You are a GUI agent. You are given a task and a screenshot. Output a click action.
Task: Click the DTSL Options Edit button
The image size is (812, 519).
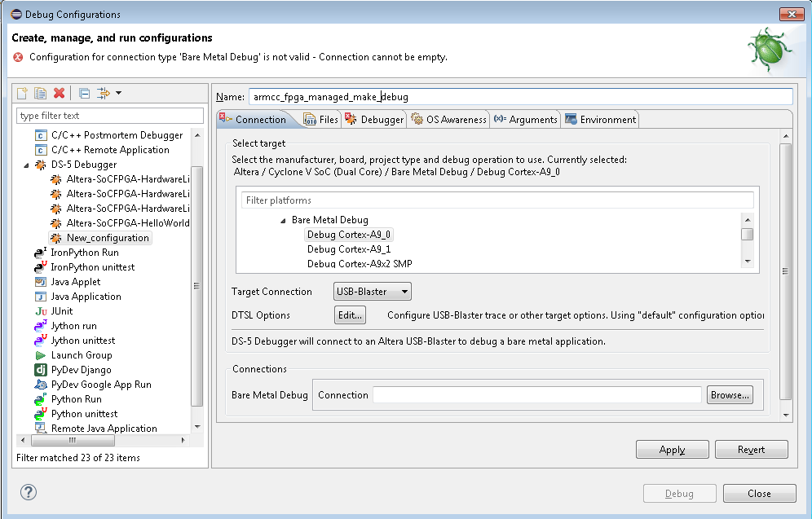click(x=350, y=315)
